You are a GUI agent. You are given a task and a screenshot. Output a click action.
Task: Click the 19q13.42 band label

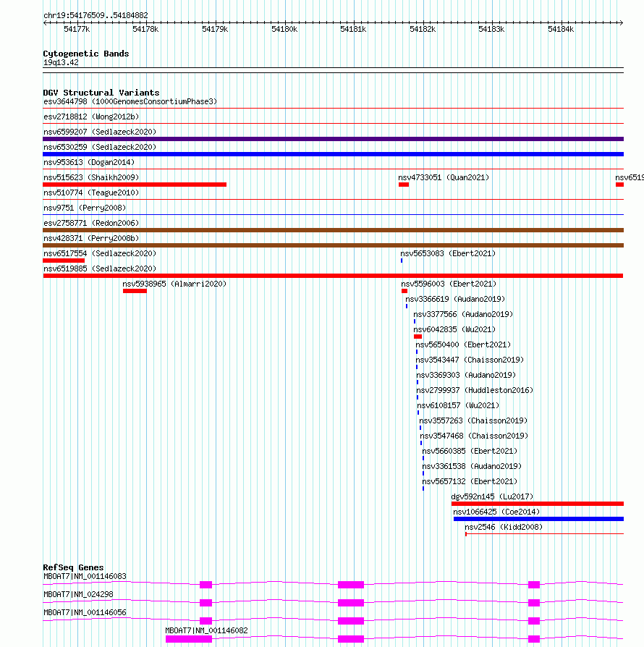tap(61, 63)
